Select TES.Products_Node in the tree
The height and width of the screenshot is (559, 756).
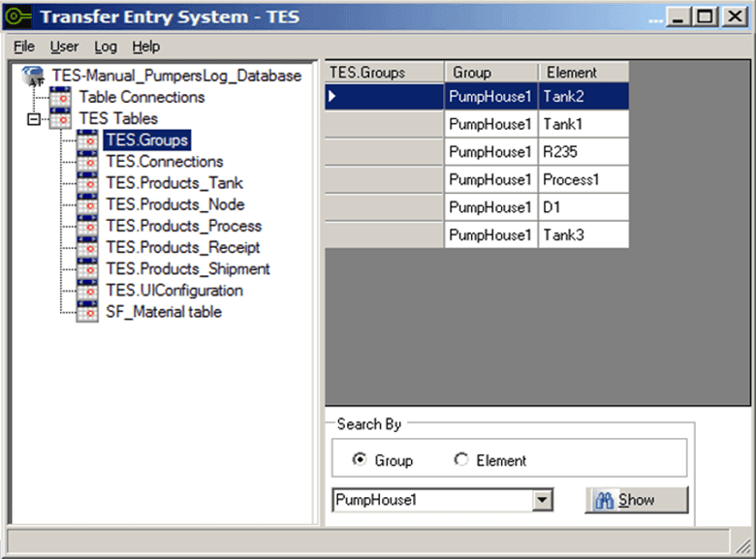pos(175,204)
